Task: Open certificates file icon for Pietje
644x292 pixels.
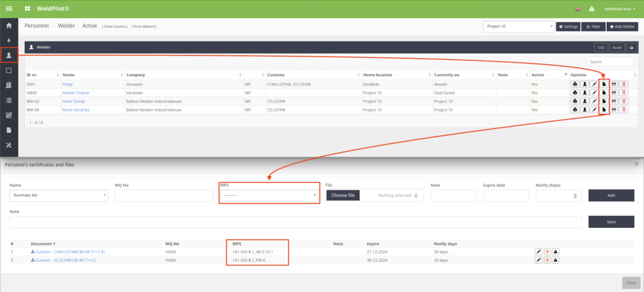Action: tap(604, 84)
